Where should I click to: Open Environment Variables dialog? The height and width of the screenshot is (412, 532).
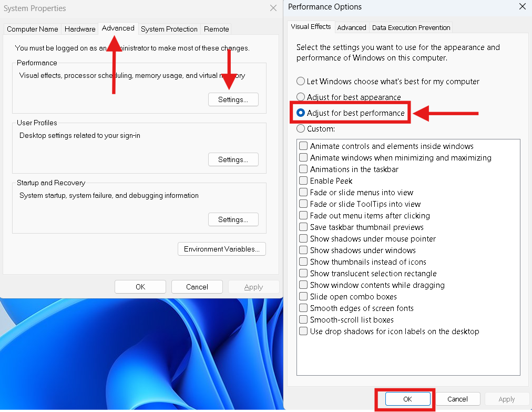pyautogui.click(x=222, y=249)
